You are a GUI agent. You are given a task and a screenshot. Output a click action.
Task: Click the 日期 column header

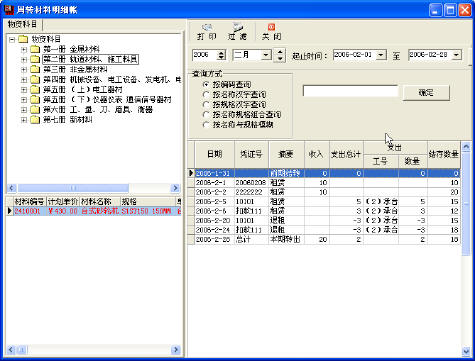(x=215, y=154)
